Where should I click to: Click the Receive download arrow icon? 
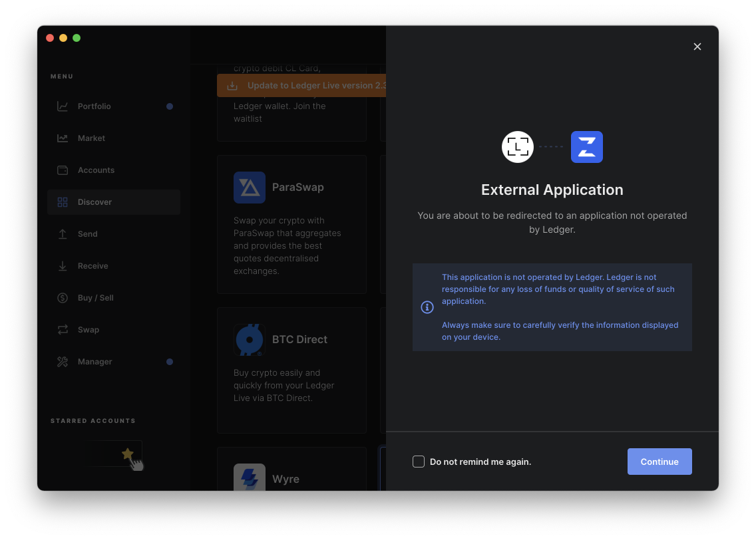62,266
